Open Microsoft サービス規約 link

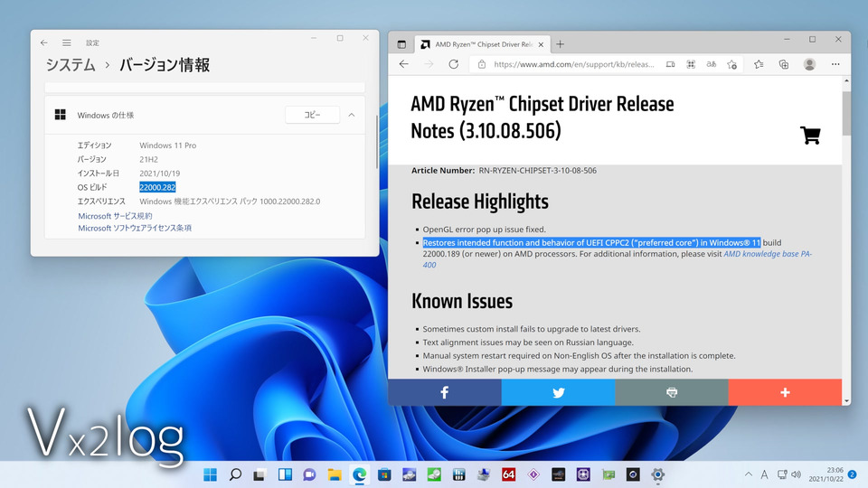(115, 216)
